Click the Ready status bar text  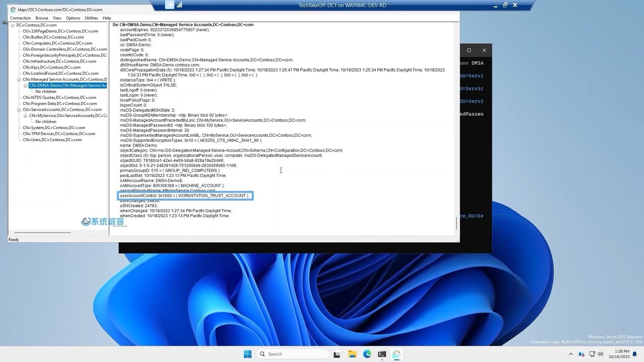(x=14, y=240)
